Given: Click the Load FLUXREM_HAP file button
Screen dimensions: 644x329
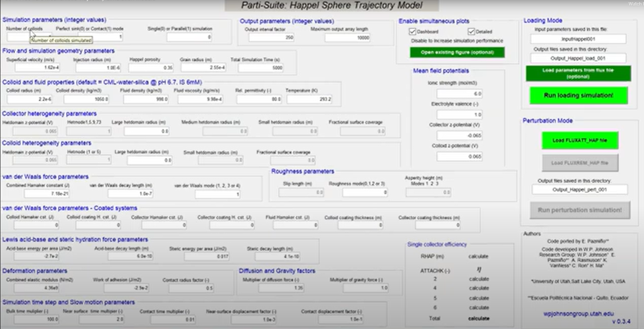Looking at the screenshot, I should 580,163.
